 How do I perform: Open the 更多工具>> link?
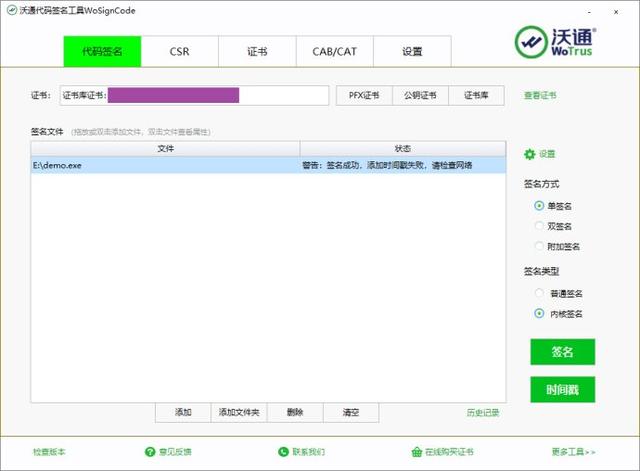click(573, 452)
